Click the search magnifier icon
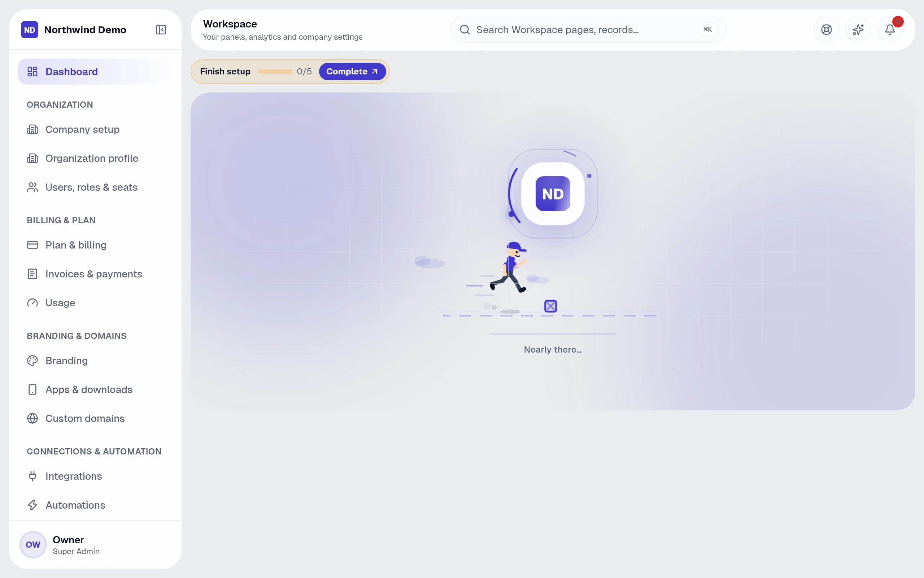Viewport: 924px width, 578px height. pos(465,29)
